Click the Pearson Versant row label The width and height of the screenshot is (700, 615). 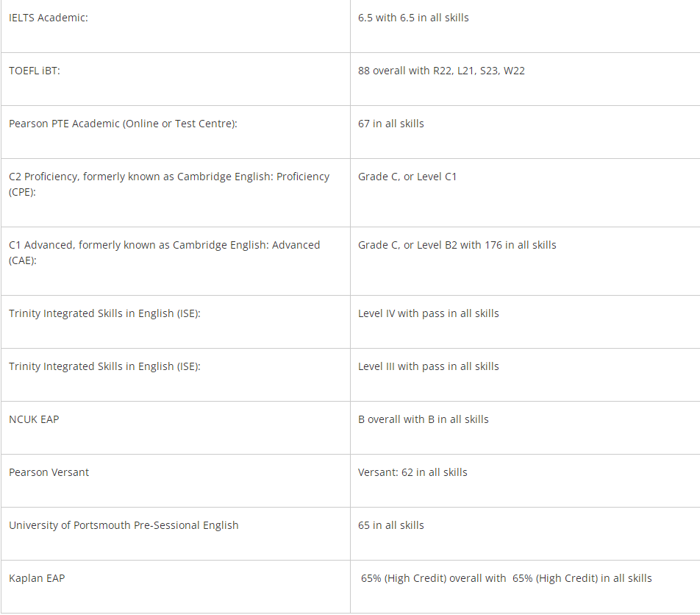point(49,472)
